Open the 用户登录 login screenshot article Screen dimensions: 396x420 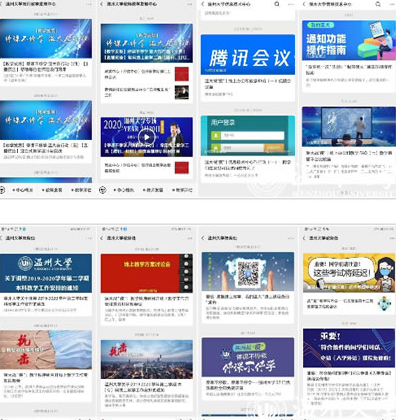click(248, 136)
